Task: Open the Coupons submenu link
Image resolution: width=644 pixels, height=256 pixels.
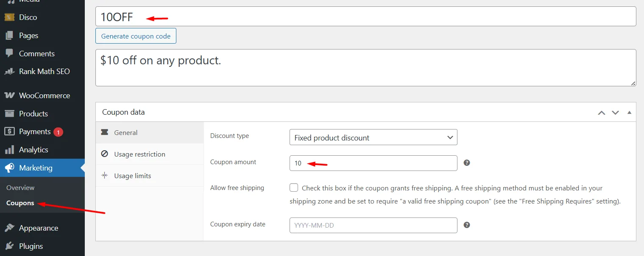Action: coord(20,203)
